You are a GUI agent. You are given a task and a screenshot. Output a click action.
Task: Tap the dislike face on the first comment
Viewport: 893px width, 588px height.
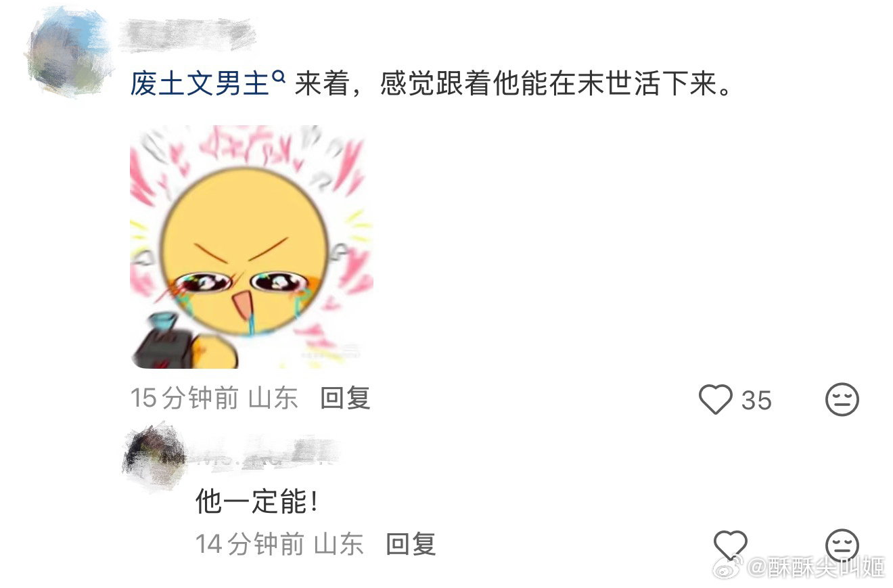click(x=842, y=399)
